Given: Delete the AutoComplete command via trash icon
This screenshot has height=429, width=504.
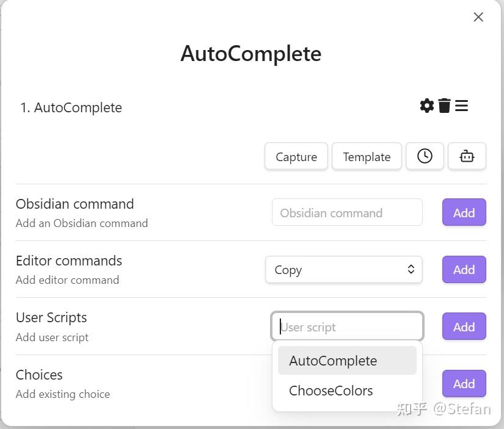Looking at the screenshot, I should click(x=444, y=106).
